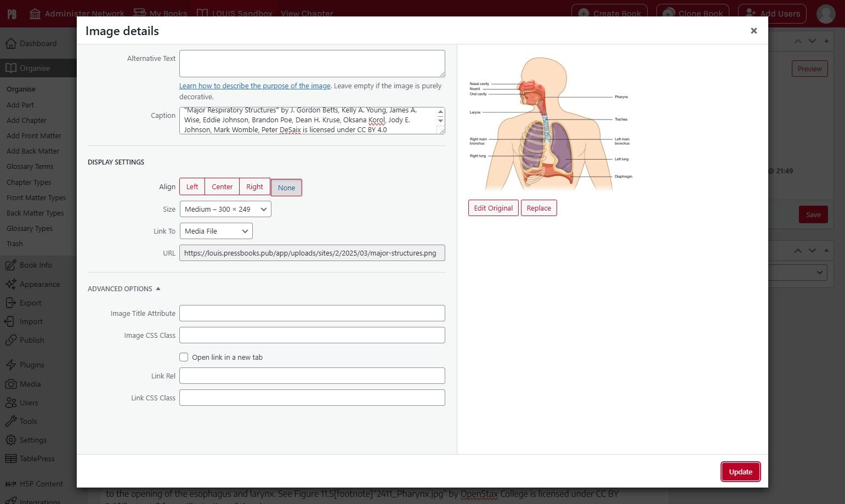
Task: Click the Tools wrench icon
Action: pyautogui.click(x=10, y=421)
